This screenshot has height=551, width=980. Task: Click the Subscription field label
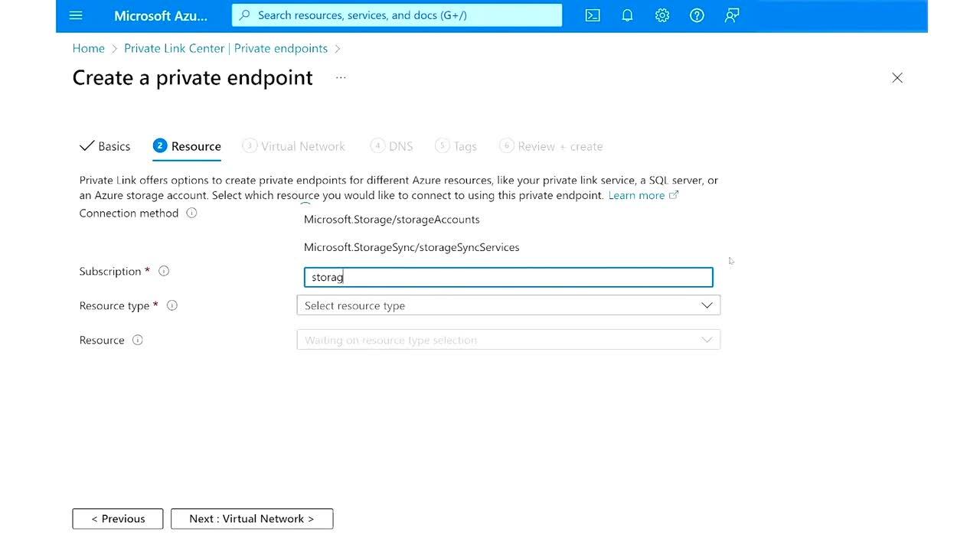110,271
